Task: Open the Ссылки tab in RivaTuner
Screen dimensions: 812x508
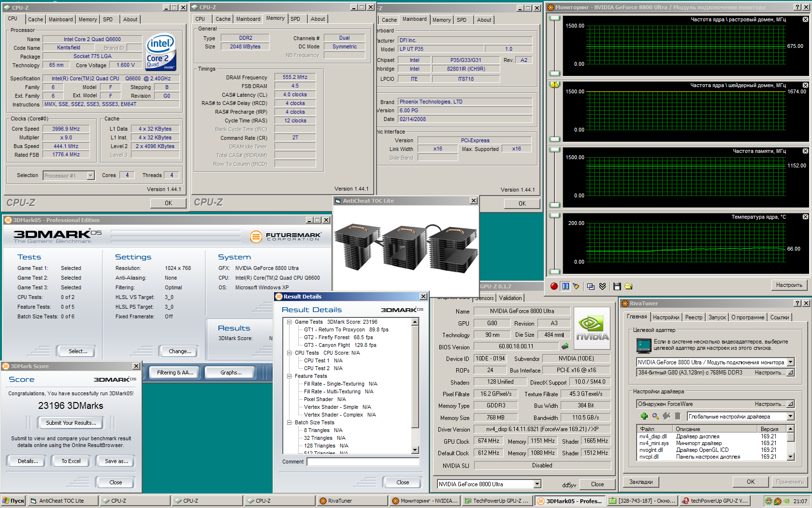Action: click(780, 317)
